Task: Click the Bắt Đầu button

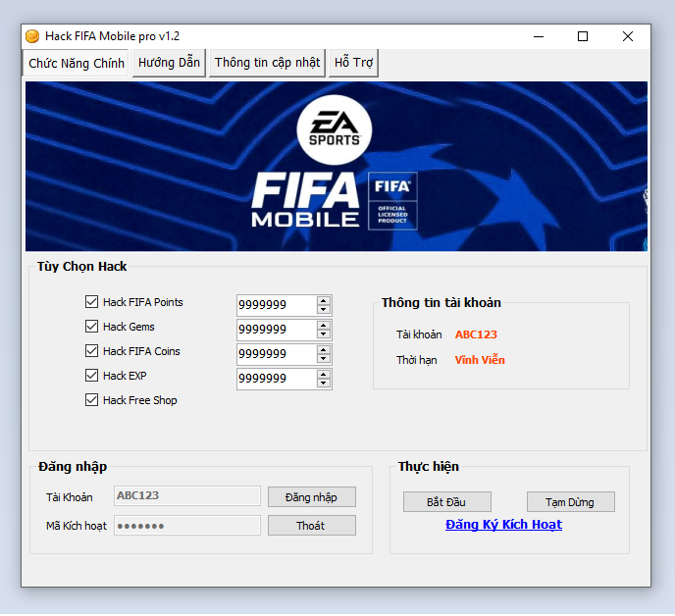Action: coord(446,502)
